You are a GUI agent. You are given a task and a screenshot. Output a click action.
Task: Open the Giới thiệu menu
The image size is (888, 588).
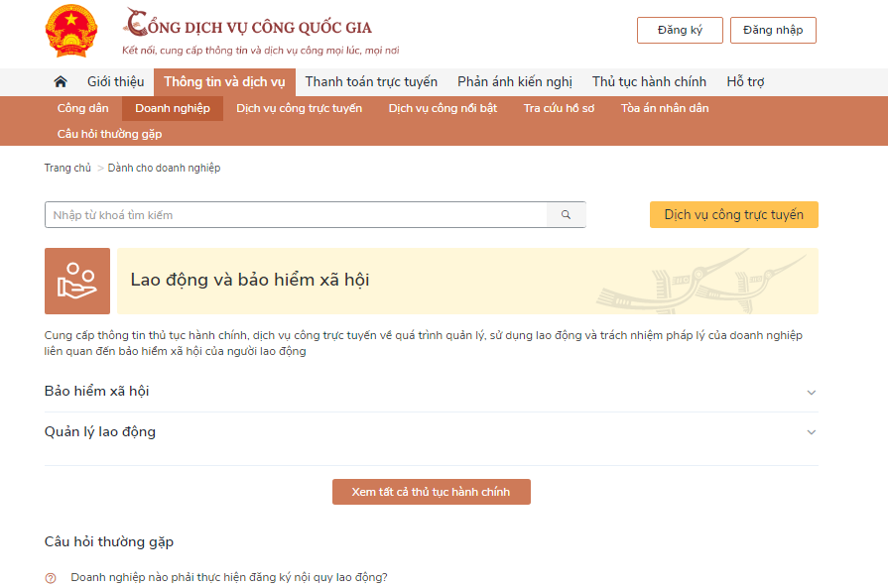[x=115, y=82]
